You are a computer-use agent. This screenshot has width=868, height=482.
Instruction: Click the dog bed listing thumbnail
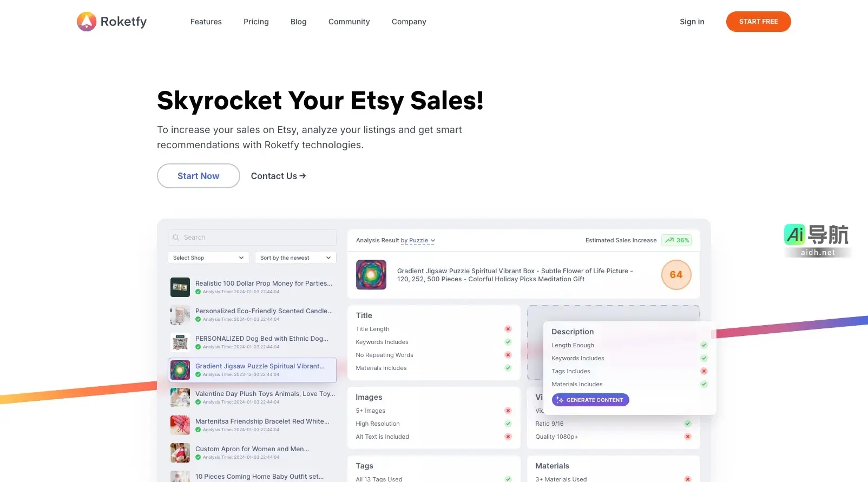pos(180,342)
